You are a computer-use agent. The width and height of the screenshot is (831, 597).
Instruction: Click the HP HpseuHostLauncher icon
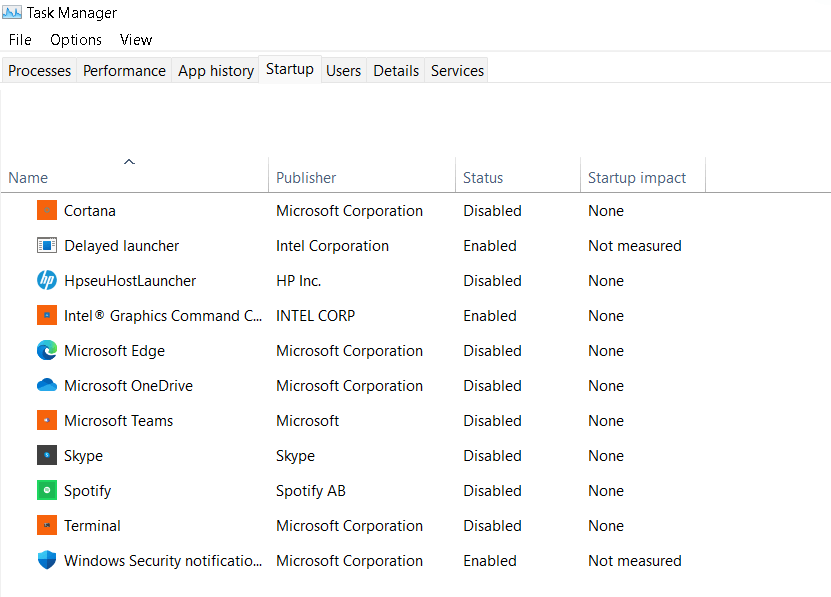point(46,281)
